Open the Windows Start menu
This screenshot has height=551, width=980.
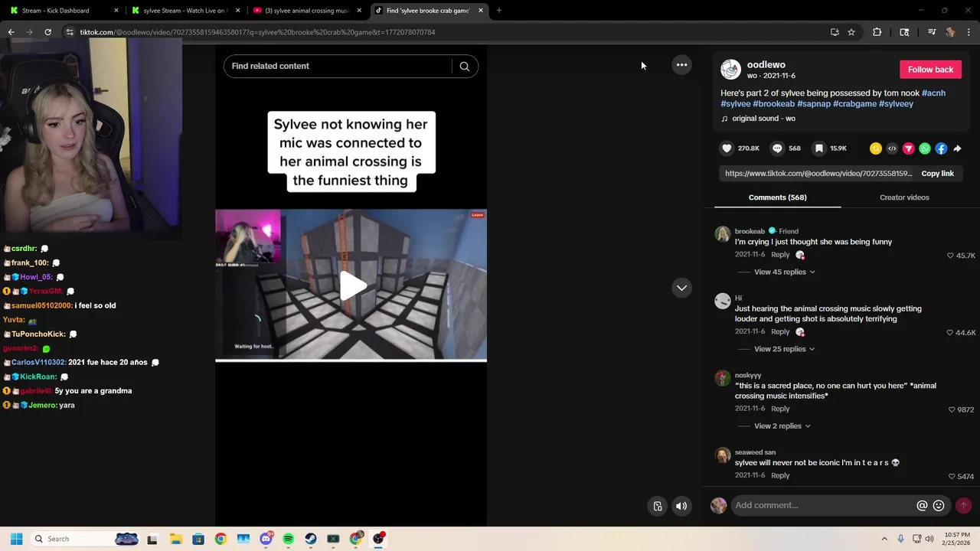pyautogui.click(x=16, y=539)
